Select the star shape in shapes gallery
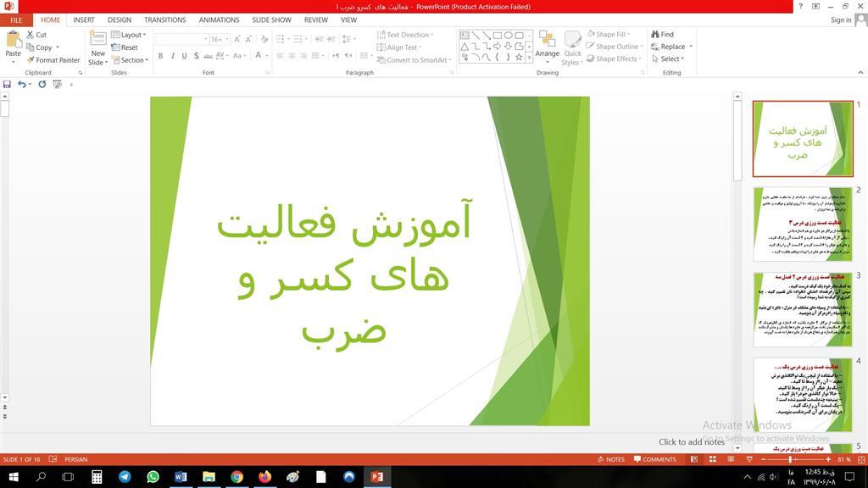The image size is (868, 488). click(x=519, y=58)
